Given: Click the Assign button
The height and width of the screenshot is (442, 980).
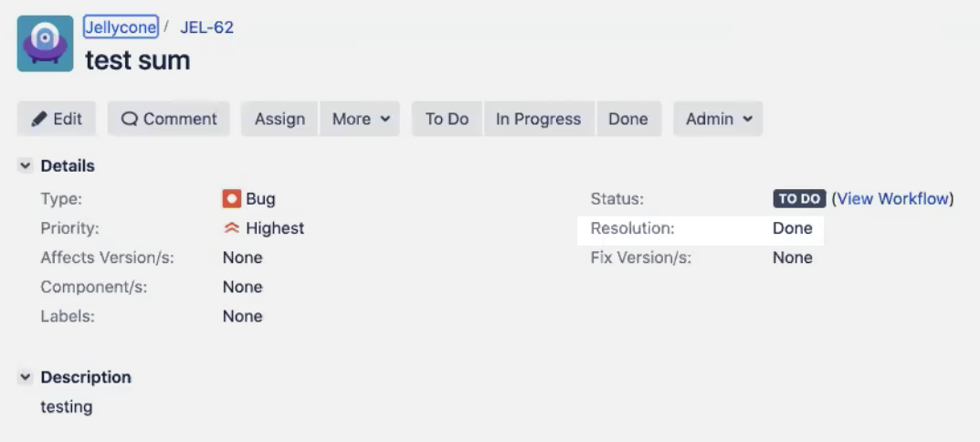Looking at the screenshot, I should pos(280,119).
